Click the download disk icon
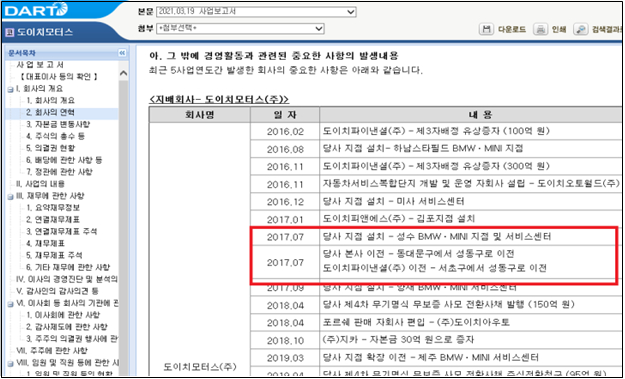This screenshot has width=625, height=379. (x=486, y=29)
